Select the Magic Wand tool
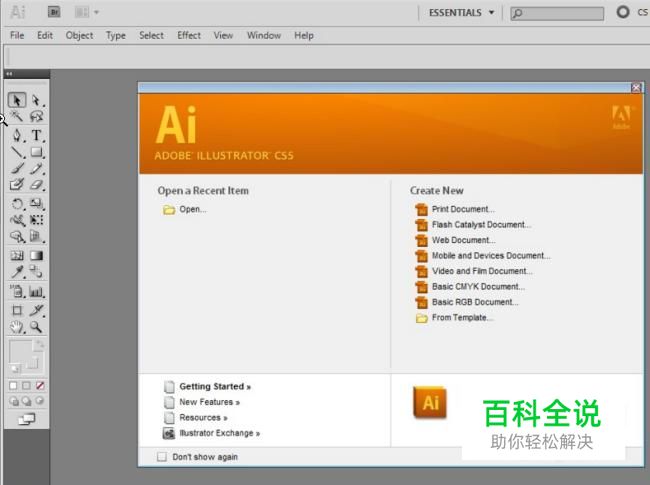Viewport: 650px width, 485px height. tap(17, 116)
